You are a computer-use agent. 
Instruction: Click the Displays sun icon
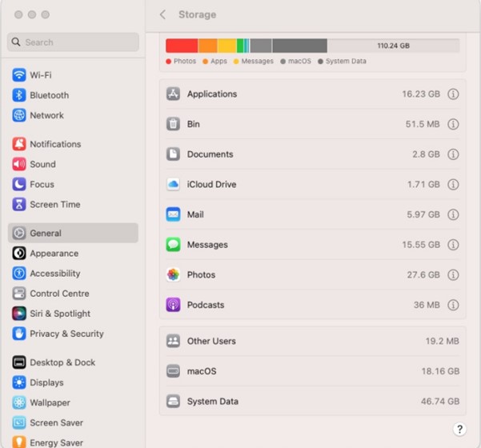point(19,382)
